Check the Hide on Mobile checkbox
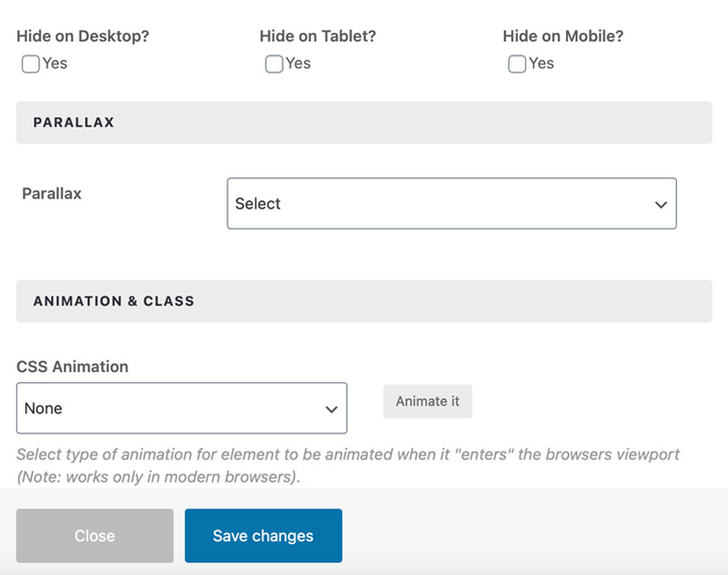The width and height of the screenshot is (728, 575). click(516, 64)
